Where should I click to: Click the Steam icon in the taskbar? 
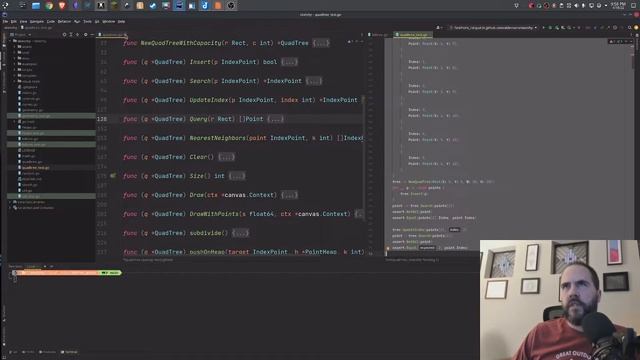(153, 5)
